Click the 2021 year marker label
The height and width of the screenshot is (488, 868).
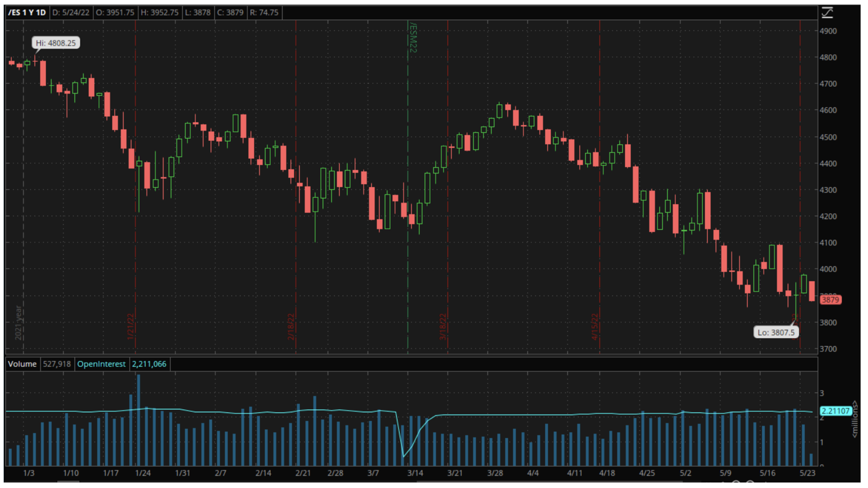[x=18, y=323]
